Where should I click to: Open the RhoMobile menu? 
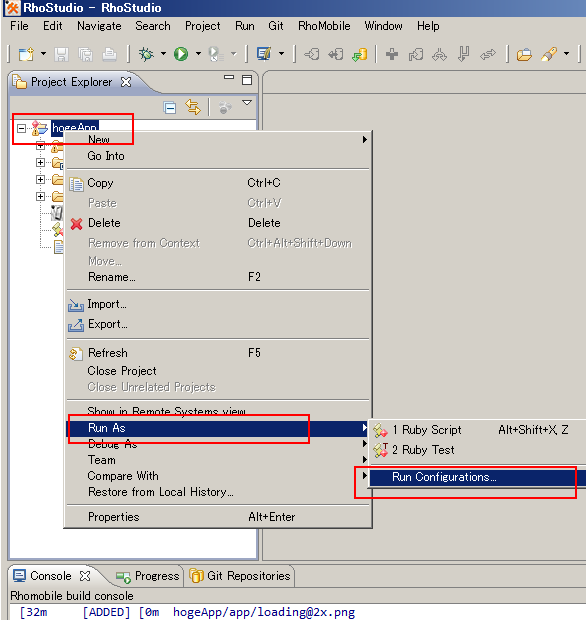324,26
